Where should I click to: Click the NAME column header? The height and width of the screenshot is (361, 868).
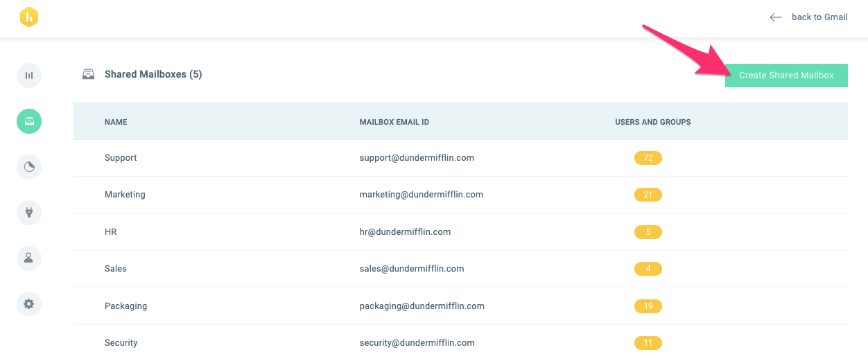tap(116, 122)
